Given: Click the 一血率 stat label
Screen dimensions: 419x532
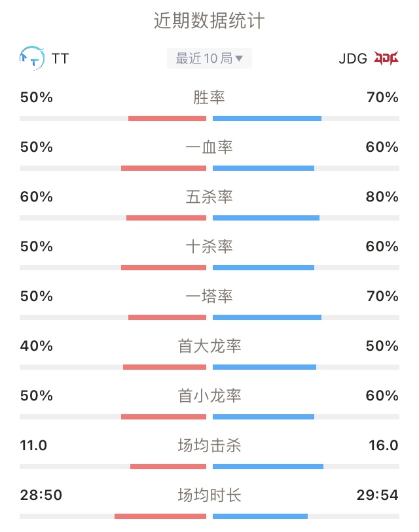Looking at the screenshot, I should tap(209, 147).
